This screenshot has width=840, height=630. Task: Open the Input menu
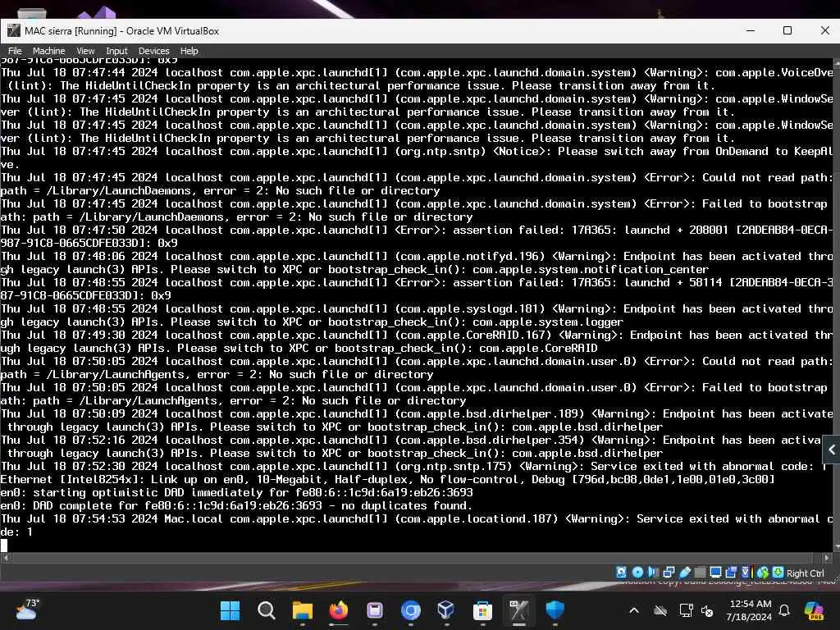tap(116, 51)
